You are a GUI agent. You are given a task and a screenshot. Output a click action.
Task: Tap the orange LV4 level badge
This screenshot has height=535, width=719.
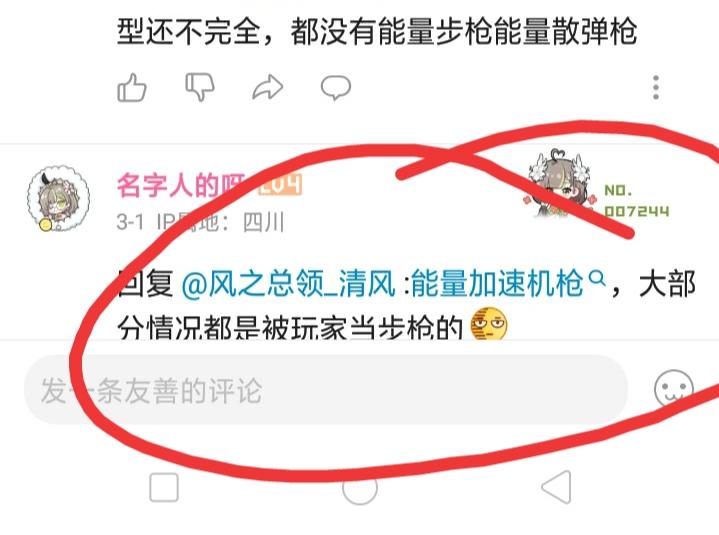pyautogui.click(x=280, y=184)
